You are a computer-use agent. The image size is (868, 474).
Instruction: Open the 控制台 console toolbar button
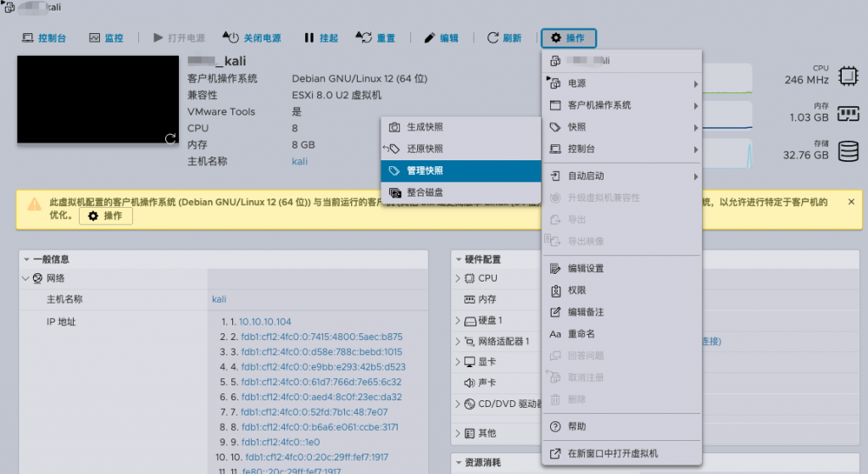click(44, 37)
